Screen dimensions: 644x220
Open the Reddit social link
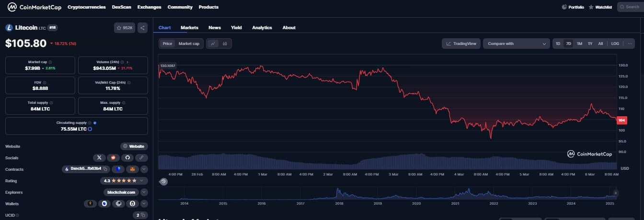(x=114, y=157)
